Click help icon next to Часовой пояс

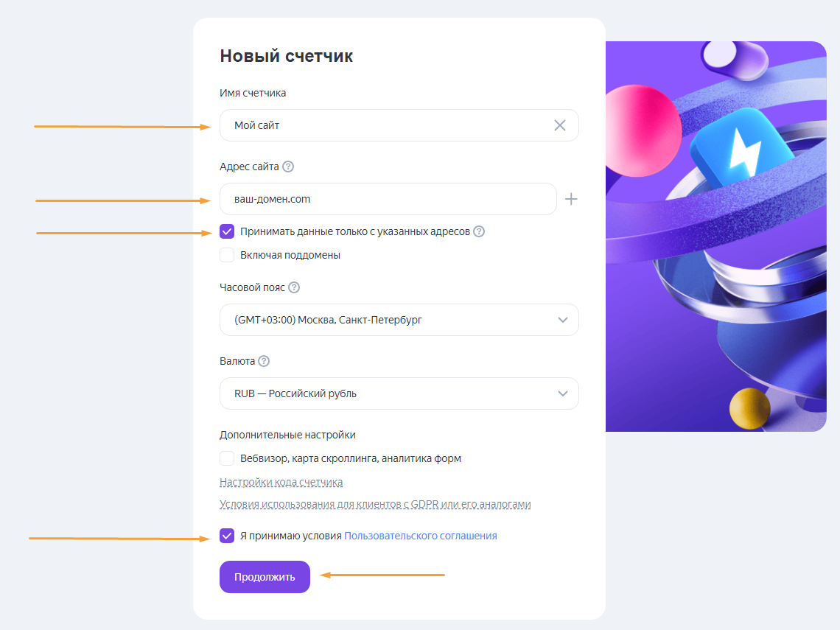pos(294,287)
